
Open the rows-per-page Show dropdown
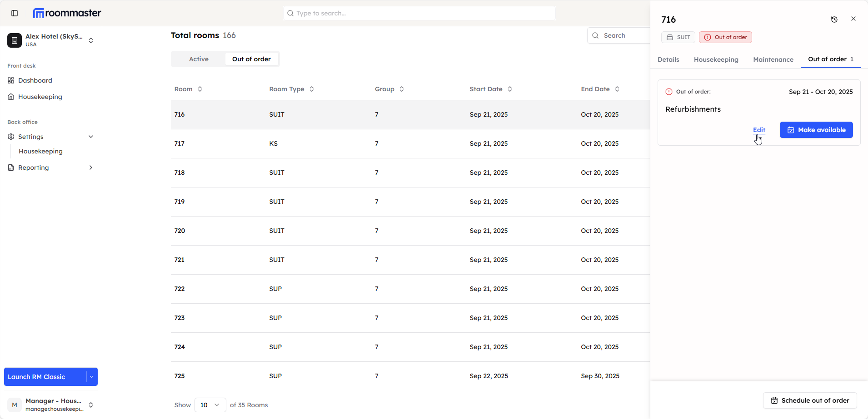coord(210,405)
